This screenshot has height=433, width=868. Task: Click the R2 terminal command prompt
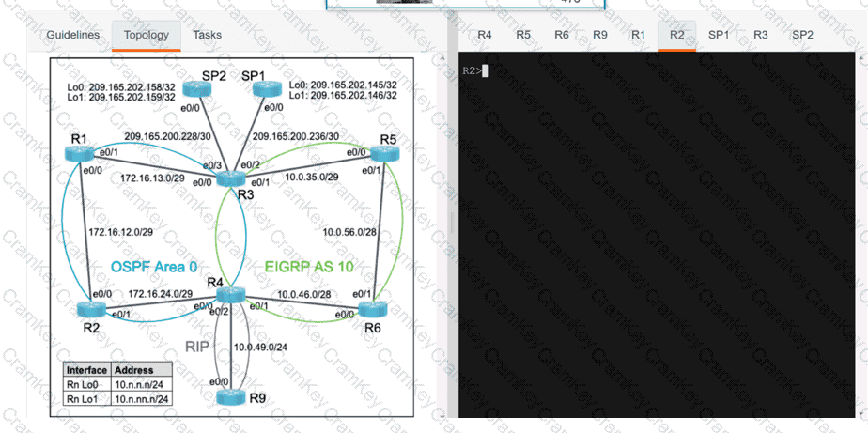click(x=484, y=70)
